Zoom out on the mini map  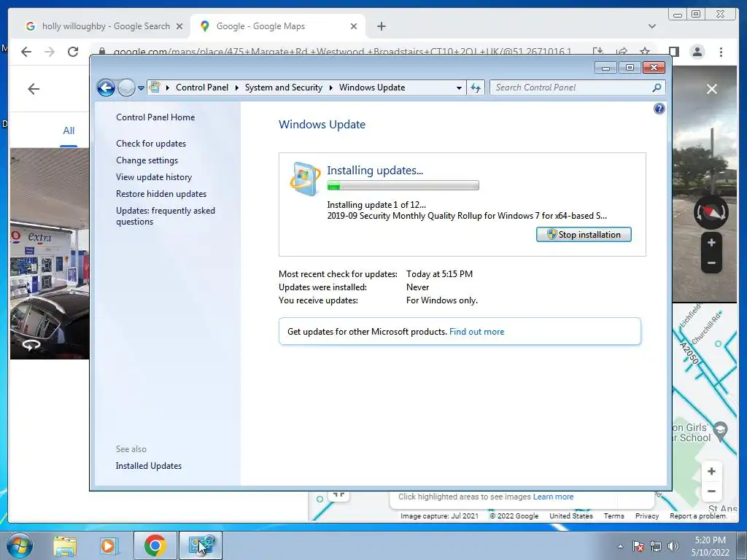pyautogui.click(x=711, y=491)
